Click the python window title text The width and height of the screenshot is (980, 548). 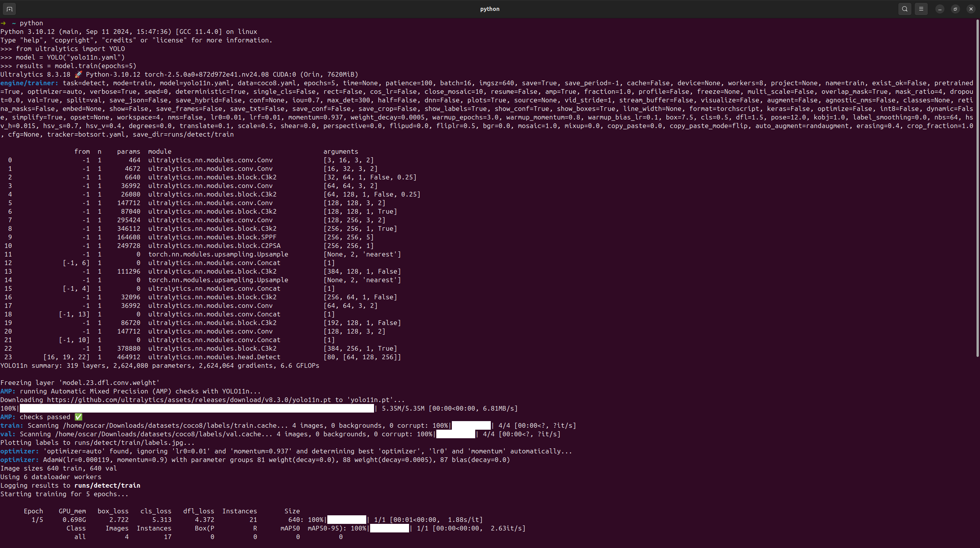[489, 9]
